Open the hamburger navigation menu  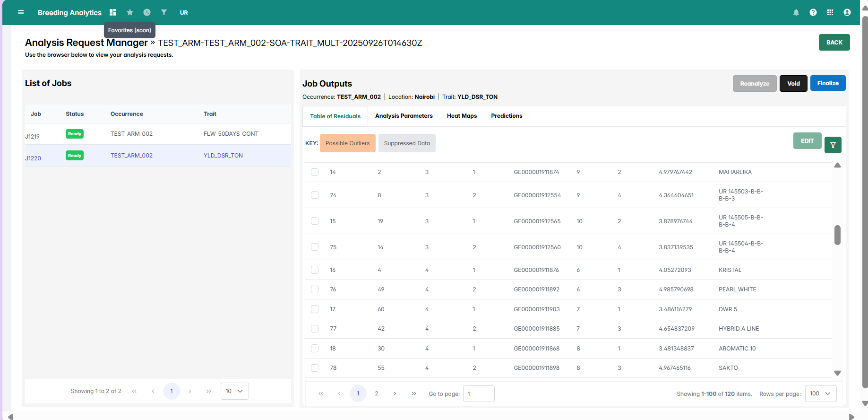pyautogui.click(x=21, y=12)
